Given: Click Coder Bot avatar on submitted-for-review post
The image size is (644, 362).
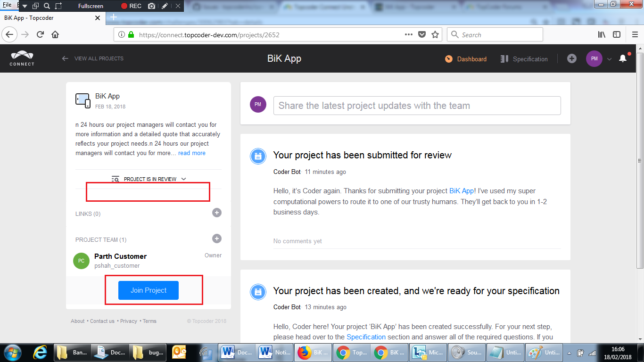Looking at the screenshot, I should coord(258,157).
